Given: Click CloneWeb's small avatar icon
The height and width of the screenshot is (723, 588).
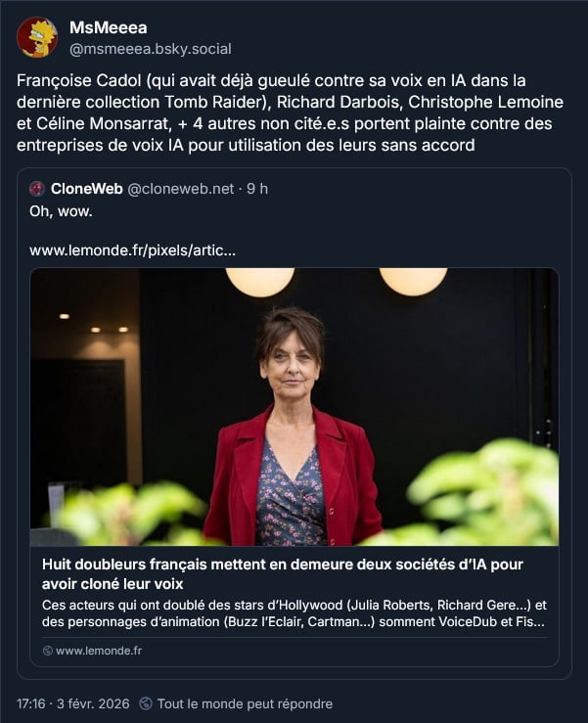Looking at the screenshot, I should [37, 189].
